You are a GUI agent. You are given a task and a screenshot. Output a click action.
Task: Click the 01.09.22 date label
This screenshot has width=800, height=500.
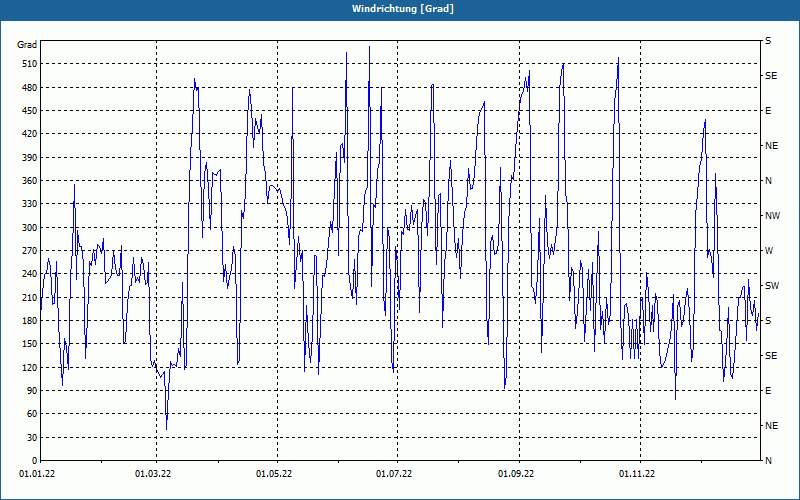pyautogui.click(x=516, y=474)
